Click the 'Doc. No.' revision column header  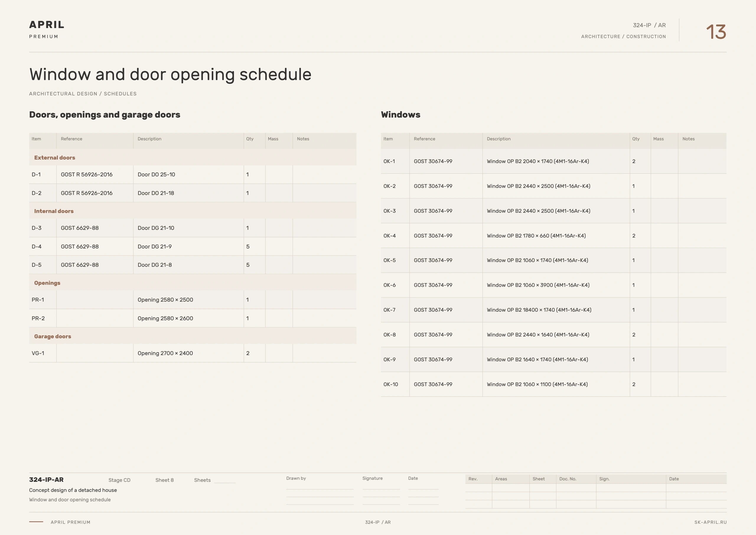click(568, 479)
